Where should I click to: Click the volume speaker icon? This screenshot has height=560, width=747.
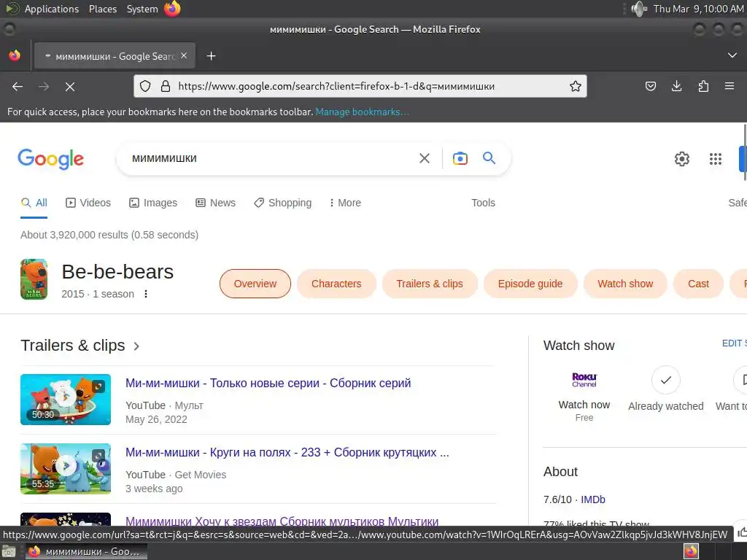click(639, 9)
